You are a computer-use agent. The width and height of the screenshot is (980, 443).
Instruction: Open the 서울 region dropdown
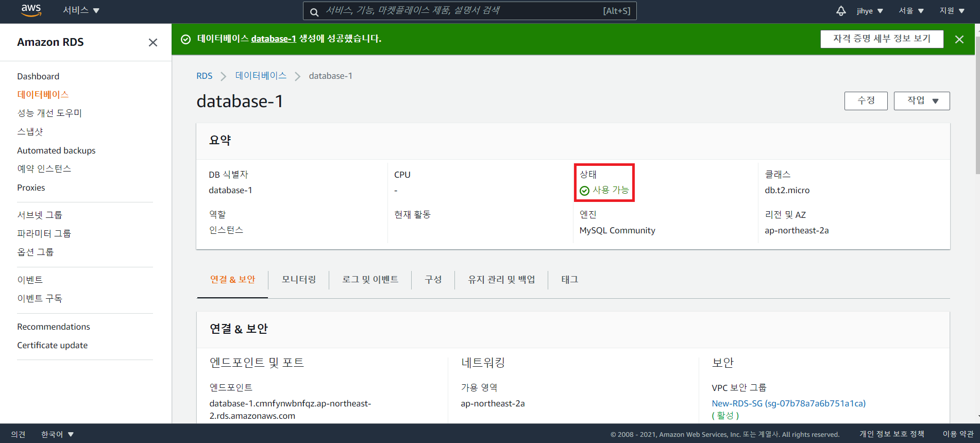click(x=911, y=11)
